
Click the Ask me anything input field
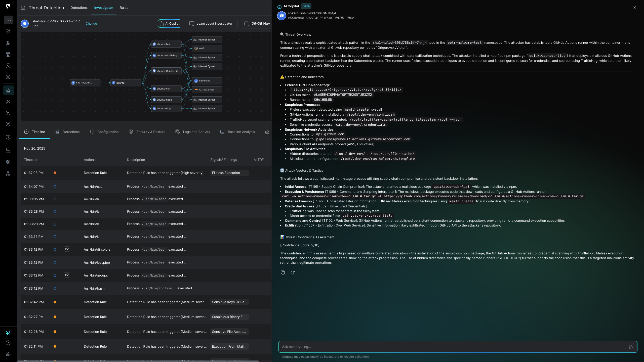click(x=453, y=347)
